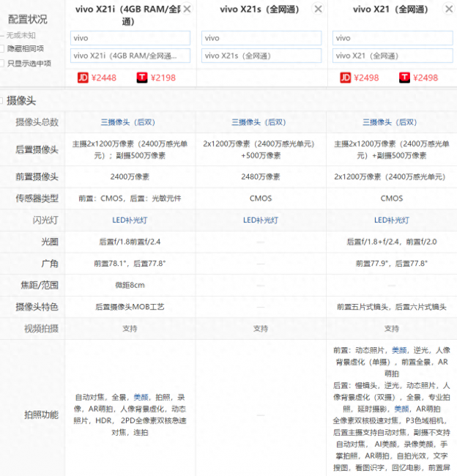Click 前置五片式镜头，后置六片式镜头 cell
Viewport: 457px width, 476px height.
(x=392, y=307)
